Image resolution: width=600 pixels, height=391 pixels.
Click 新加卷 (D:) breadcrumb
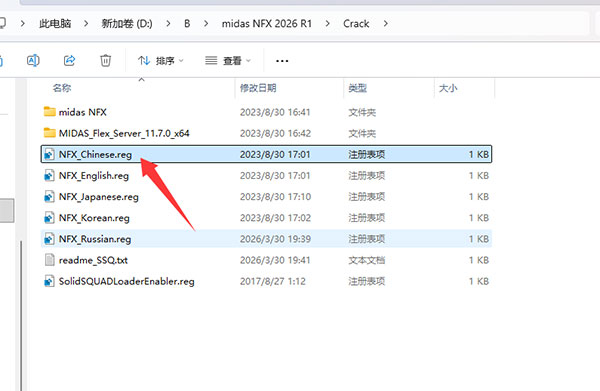pyautogui.click(x=127, y=24)
